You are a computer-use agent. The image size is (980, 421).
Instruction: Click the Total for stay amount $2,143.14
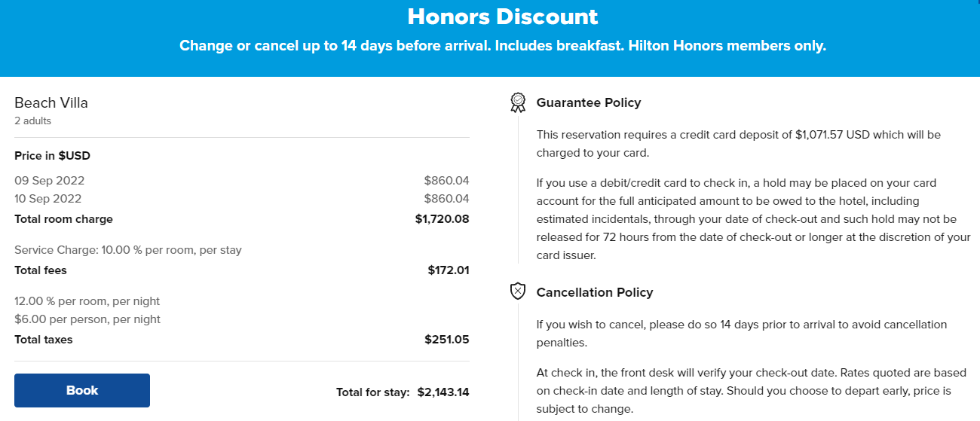click(x=443, y=392)
